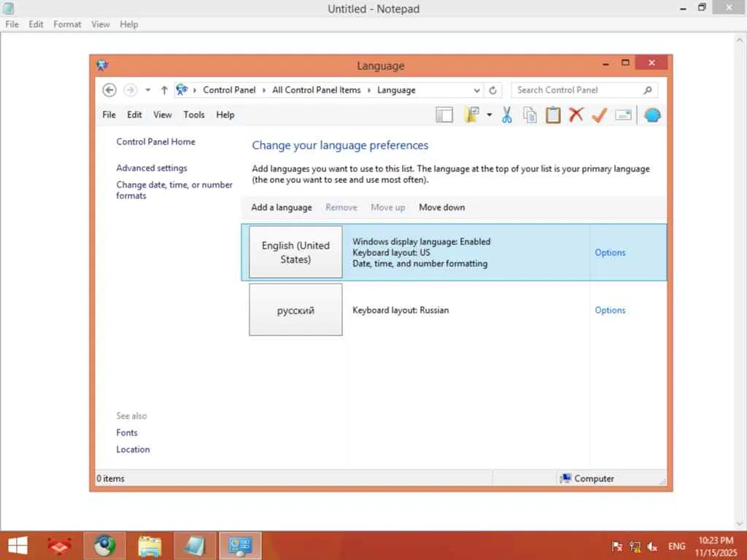Click the search magnifier icon
Screen dimensions: 747x560
[648, 90]
